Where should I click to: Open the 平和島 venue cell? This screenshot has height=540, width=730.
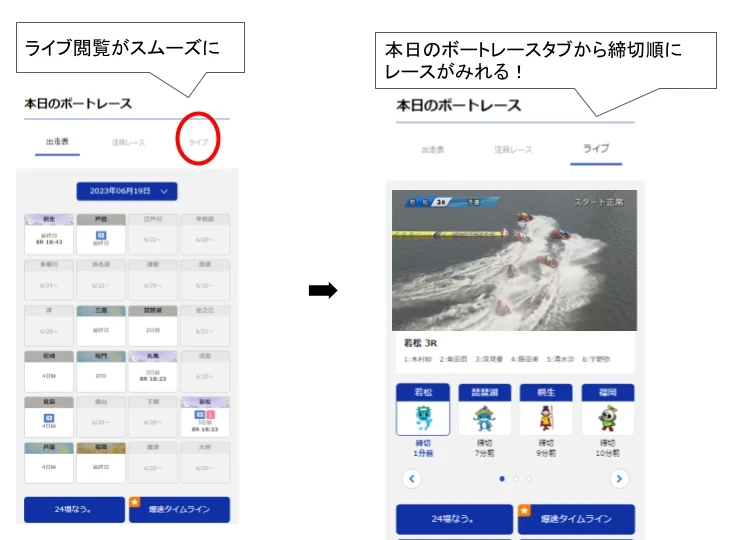tap(205, 234)
